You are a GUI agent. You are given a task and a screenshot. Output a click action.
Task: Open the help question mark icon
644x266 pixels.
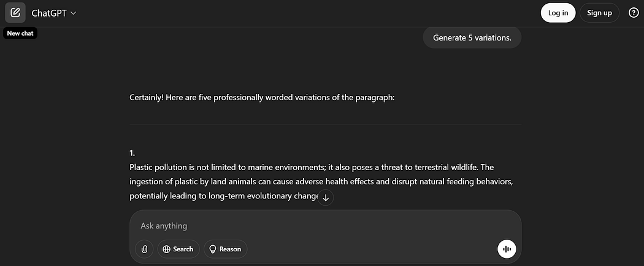(634, 13)
